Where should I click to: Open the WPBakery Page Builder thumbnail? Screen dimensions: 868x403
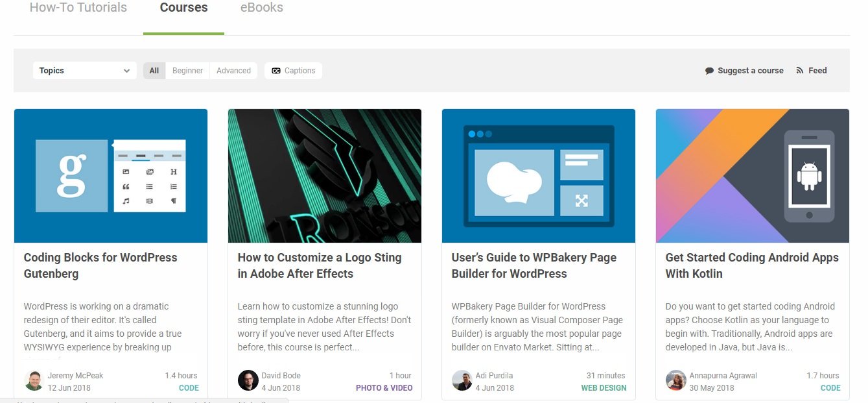point(539,176)
